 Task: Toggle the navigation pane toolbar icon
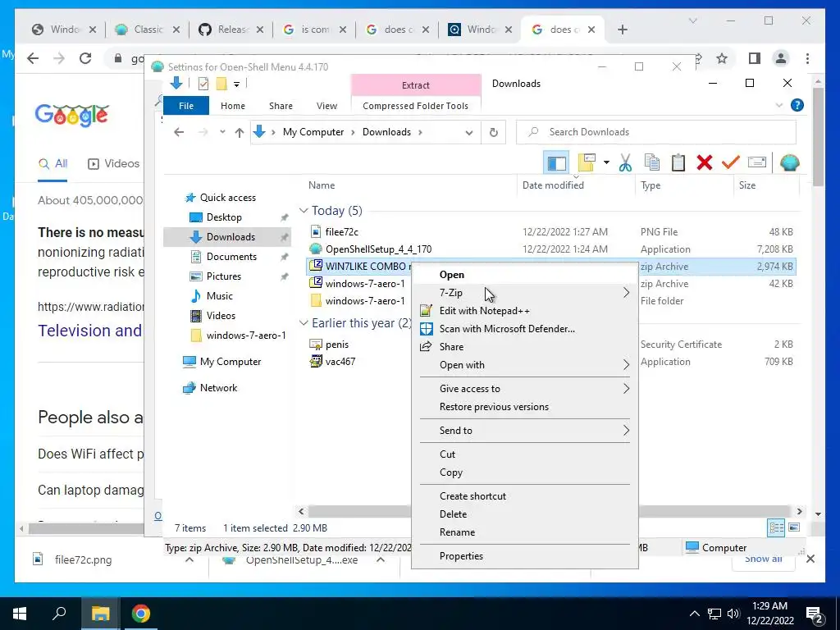click(x=556, y=163)
